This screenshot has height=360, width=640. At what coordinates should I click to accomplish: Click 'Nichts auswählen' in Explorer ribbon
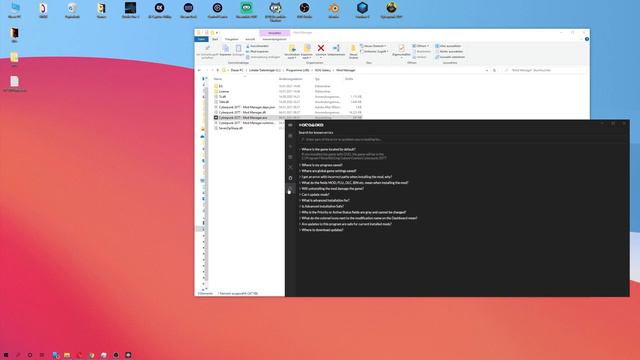[449, 51]
